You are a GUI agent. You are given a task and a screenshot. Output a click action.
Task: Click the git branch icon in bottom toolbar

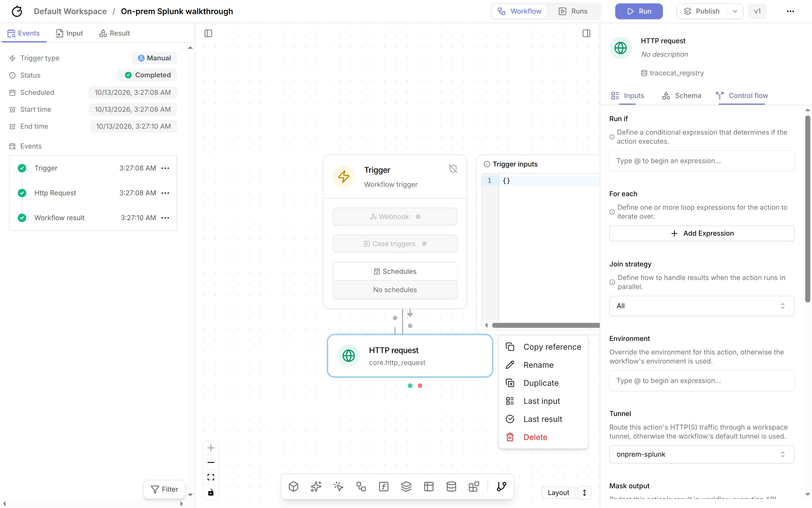(501, 487)
